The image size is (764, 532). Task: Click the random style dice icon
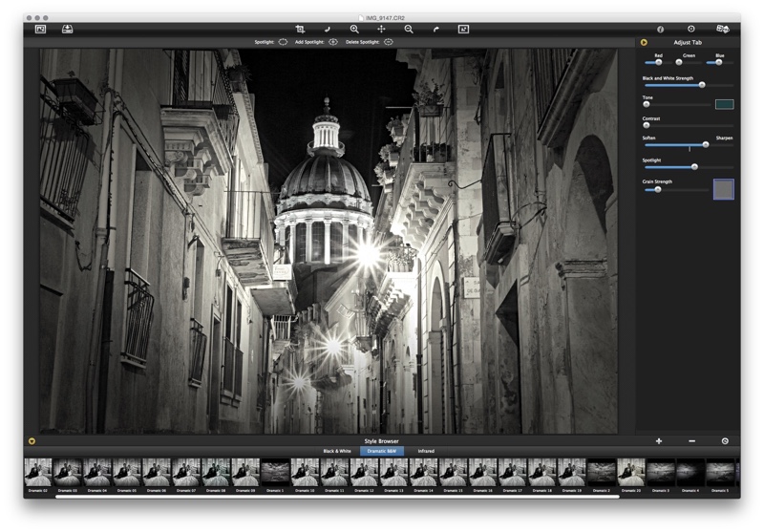click(723, 30)
